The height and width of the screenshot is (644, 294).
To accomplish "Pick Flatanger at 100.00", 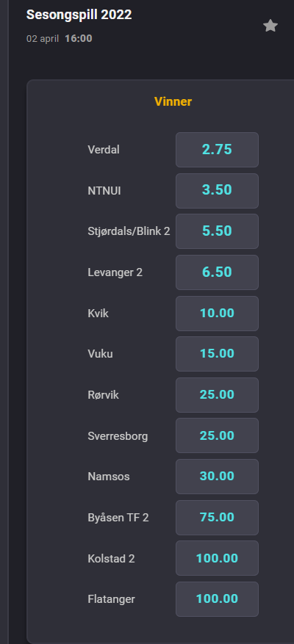I will pyautogui.click(x=217, y=599).
